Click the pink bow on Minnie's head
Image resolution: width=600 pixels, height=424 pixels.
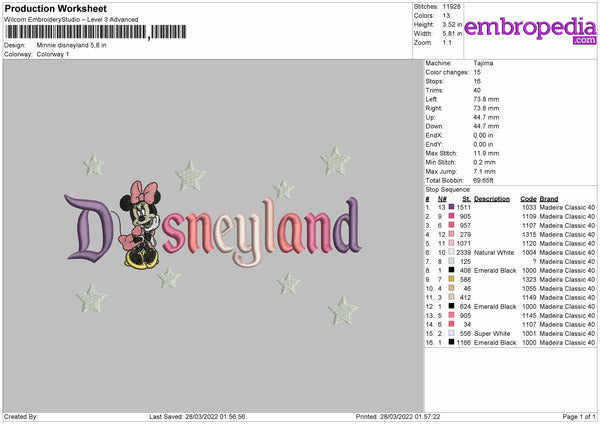[x=144, y=192]
